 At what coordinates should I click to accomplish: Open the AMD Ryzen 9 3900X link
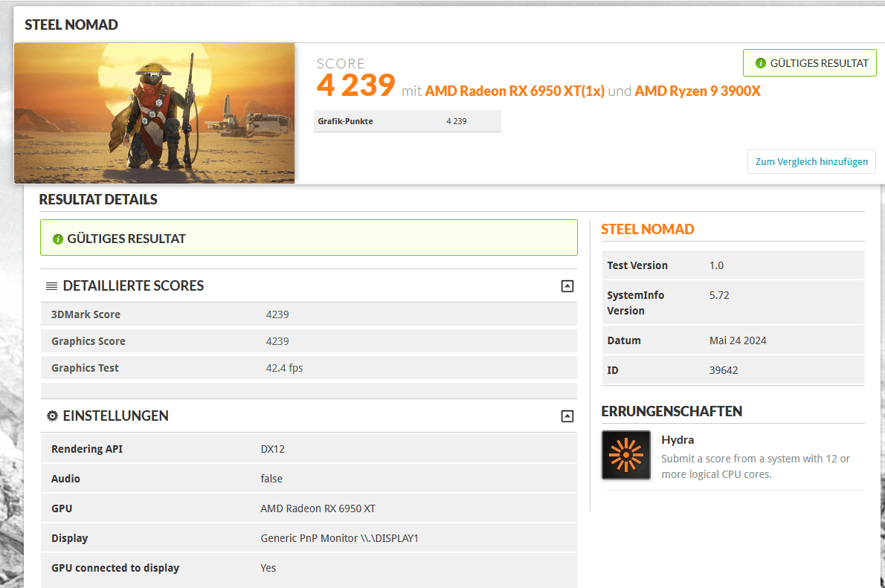click(698, 91)
